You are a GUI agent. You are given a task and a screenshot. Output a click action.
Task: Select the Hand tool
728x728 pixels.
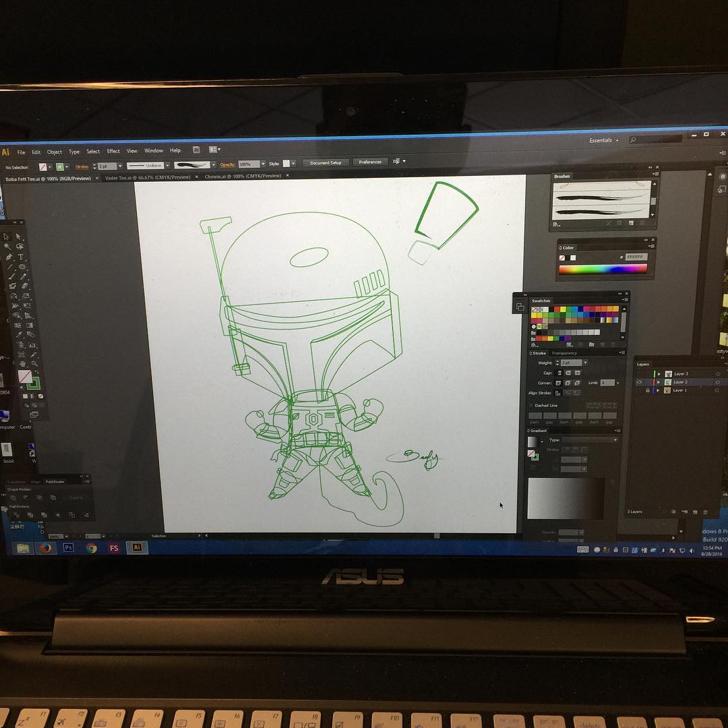click(22, 364)
